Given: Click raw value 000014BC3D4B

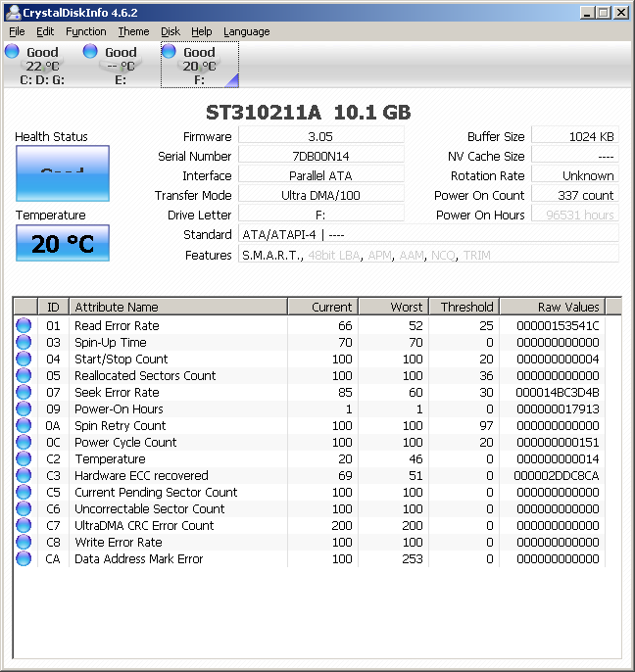Looking at the screenshot, I should click(x=558, y=392).
